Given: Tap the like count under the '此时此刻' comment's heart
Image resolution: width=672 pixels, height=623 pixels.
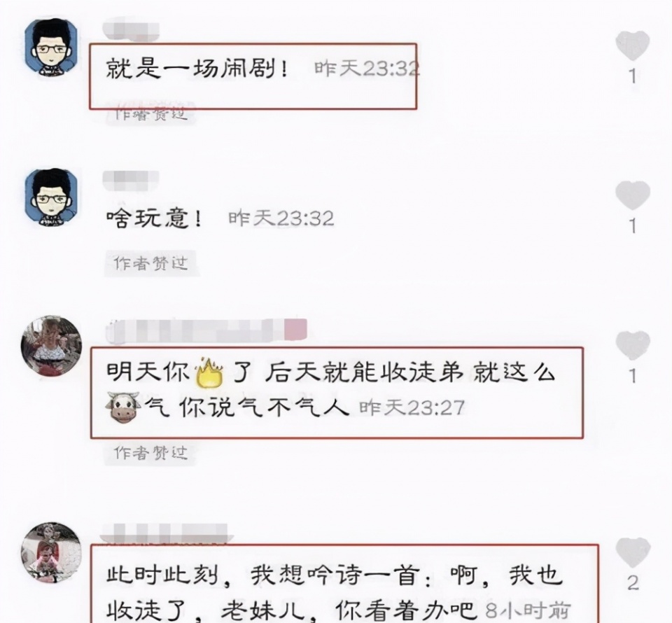Looking at the screenshot, I should (x=633, y=582).
